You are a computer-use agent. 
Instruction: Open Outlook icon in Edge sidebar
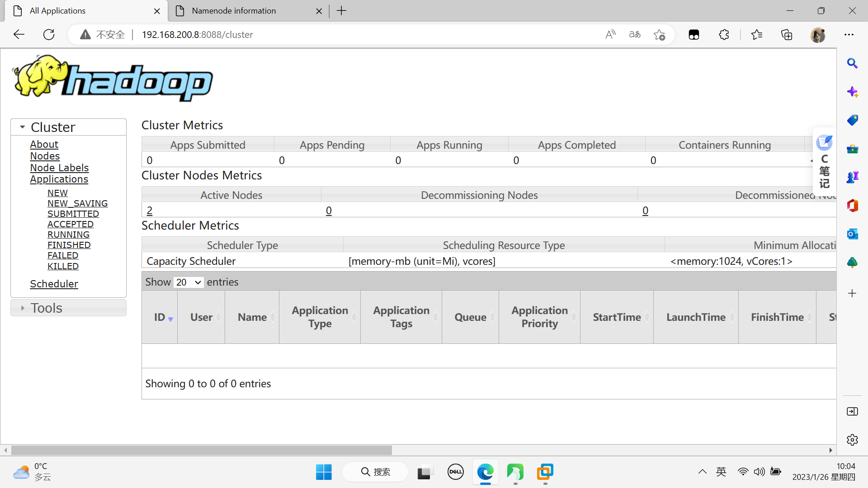[x=852, y=234]
